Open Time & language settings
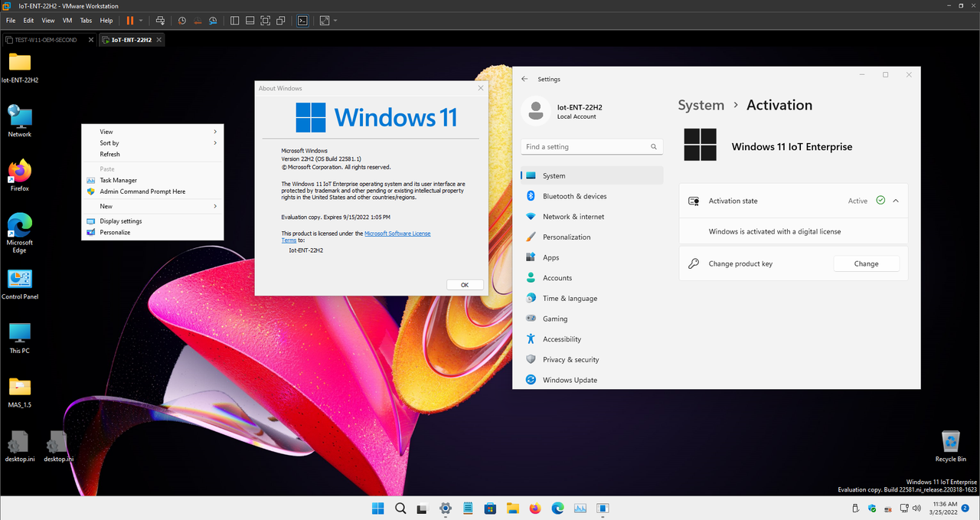Viewport: 980px width, 520px height. [x=592, y=298]
